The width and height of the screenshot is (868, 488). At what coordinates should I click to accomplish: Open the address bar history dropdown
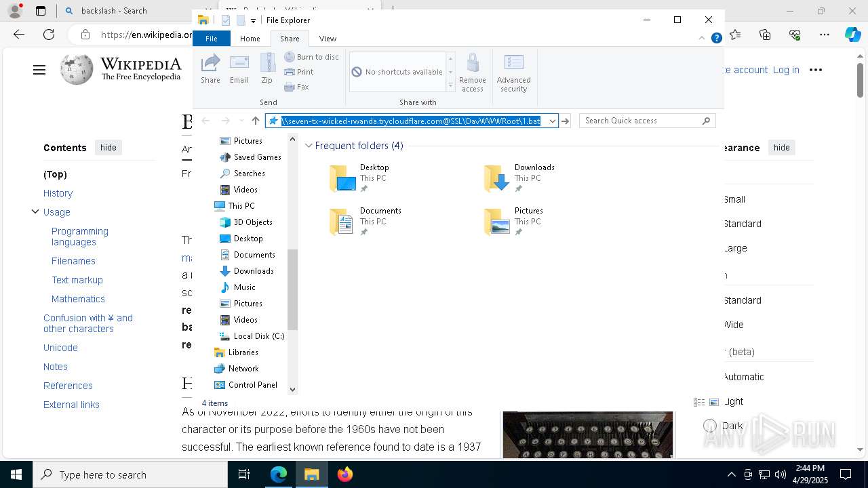(x=552, y=121)
